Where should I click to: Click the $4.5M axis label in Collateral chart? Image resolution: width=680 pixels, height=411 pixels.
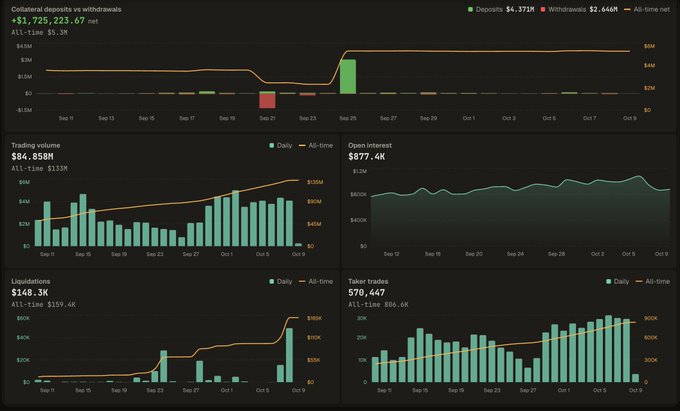coord(24,46)
